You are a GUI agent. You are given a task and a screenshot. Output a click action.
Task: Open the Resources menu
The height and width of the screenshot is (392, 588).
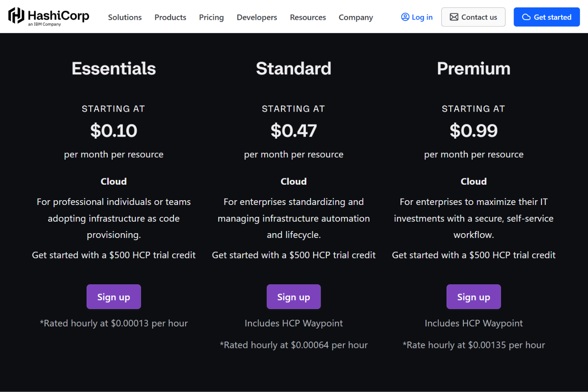point(308,17)
